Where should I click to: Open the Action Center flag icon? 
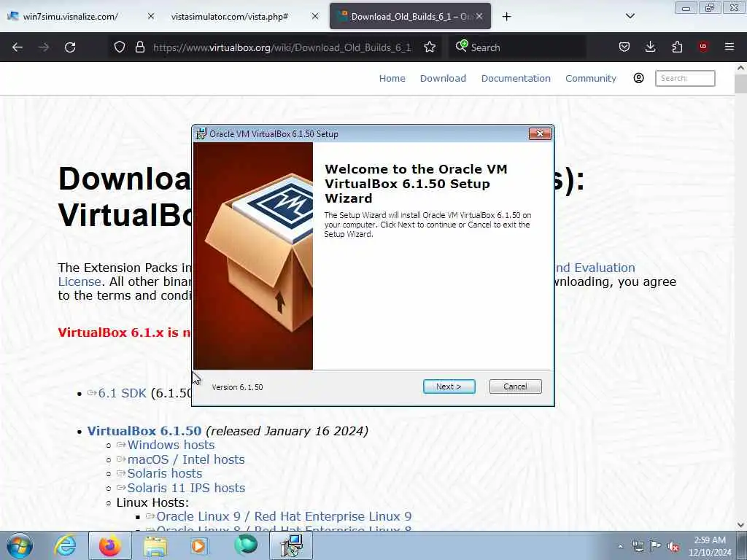tap(656, 546)
